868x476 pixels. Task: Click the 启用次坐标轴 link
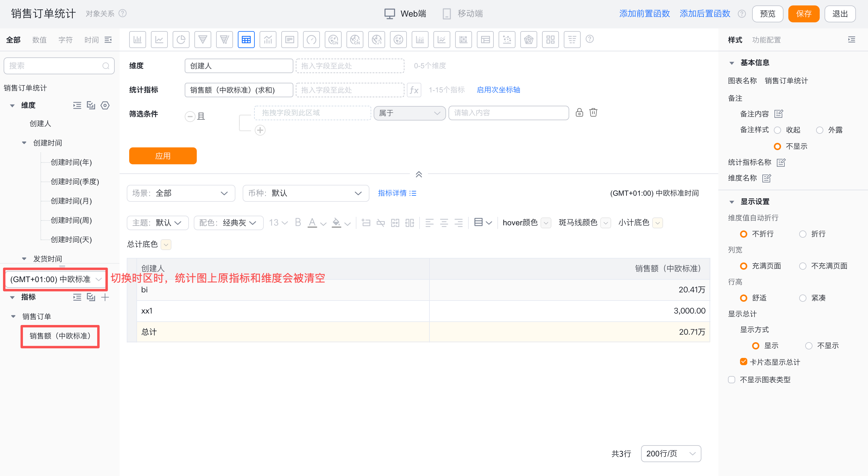point(498,90)
